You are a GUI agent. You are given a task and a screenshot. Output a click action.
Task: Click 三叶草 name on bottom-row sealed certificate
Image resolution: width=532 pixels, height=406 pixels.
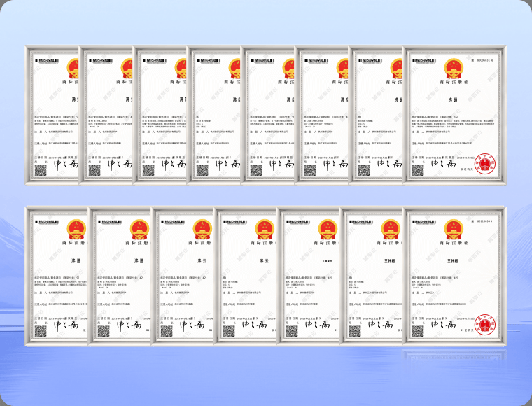coord(453,261)
